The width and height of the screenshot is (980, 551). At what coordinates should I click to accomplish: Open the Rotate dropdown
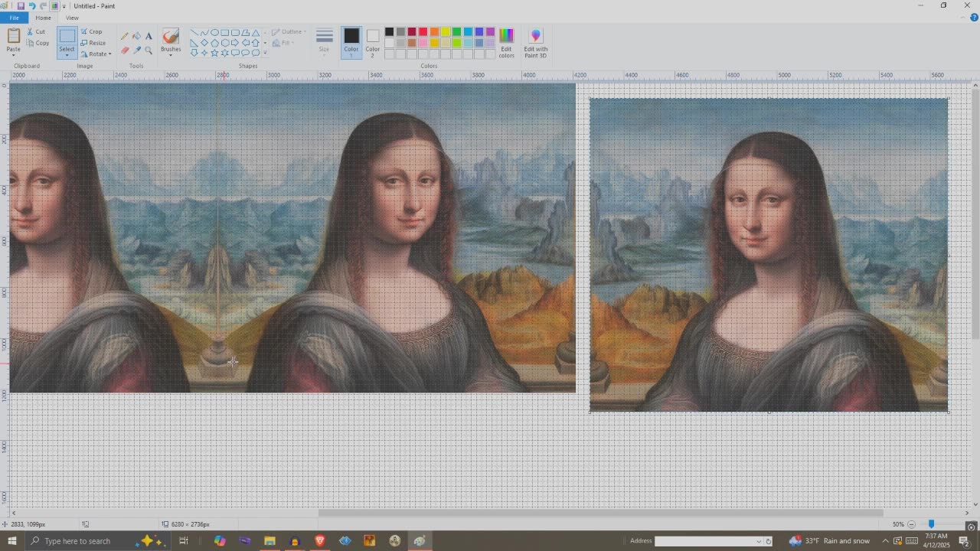[96, 54]
